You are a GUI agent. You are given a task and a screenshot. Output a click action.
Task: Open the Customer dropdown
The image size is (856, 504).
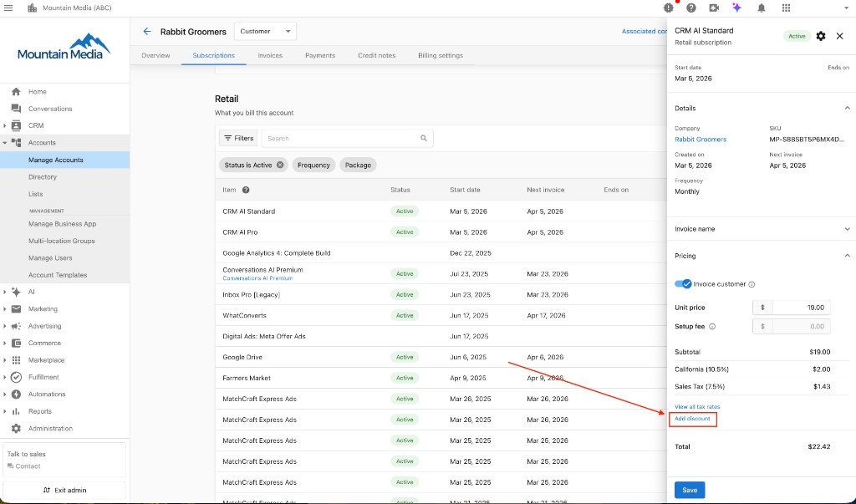(265, 31)
